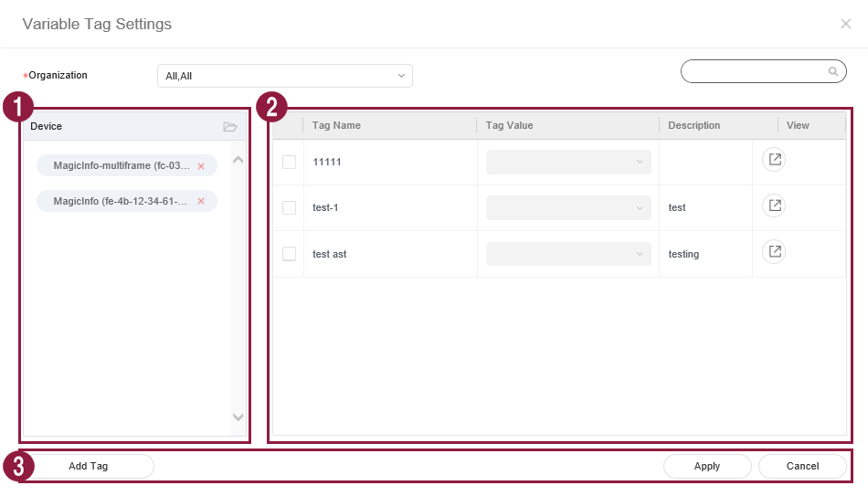
Task: Click the Tag Name column header
Action: point(337,125)
